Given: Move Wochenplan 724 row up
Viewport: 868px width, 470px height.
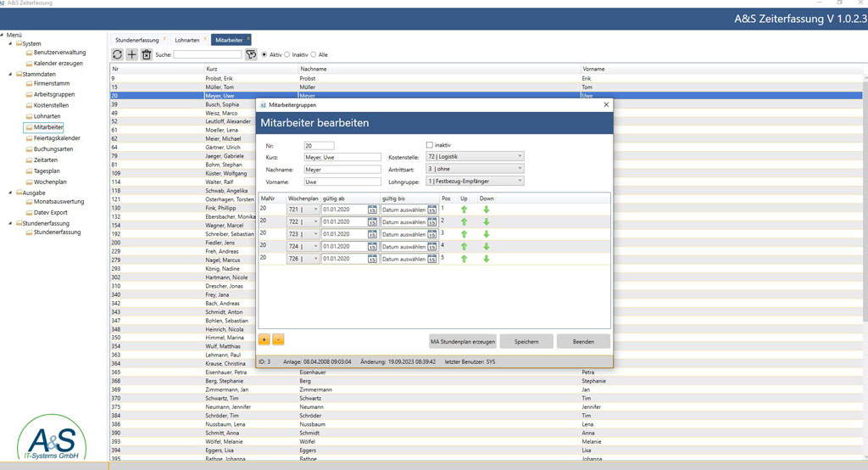Looking at the screenshot, I should point(464,246).
